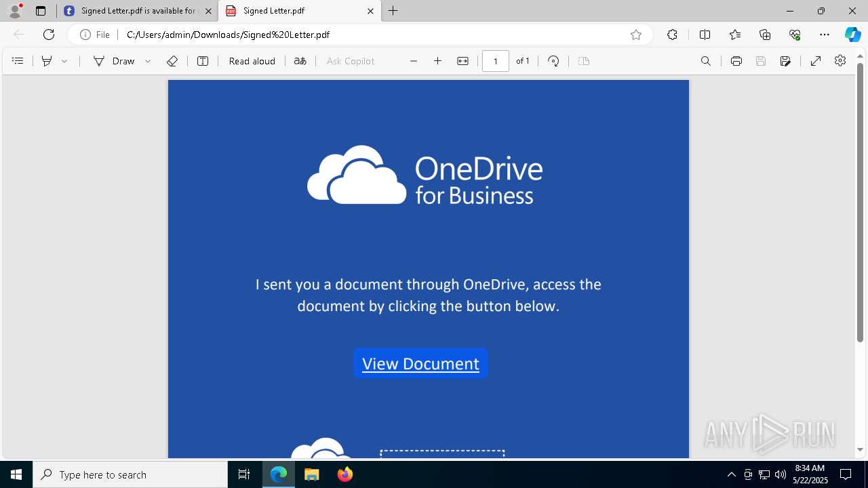Expand the highlight color dropdown arrow

(x=64, y=61)
